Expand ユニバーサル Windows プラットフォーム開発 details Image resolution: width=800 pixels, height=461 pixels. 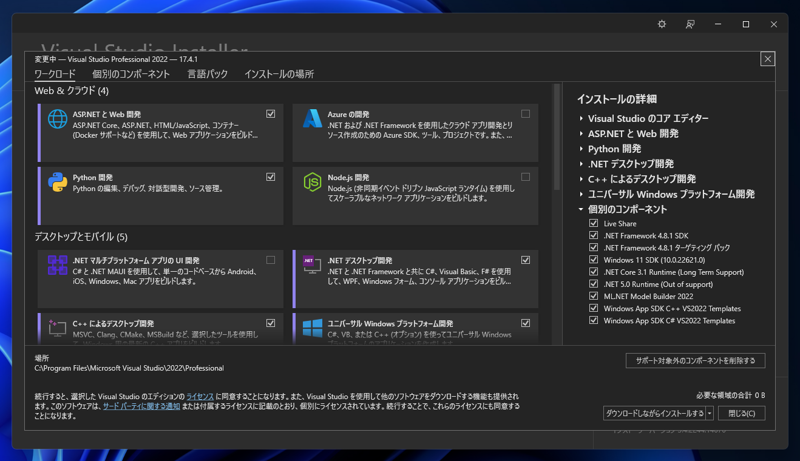click(581, 194)
